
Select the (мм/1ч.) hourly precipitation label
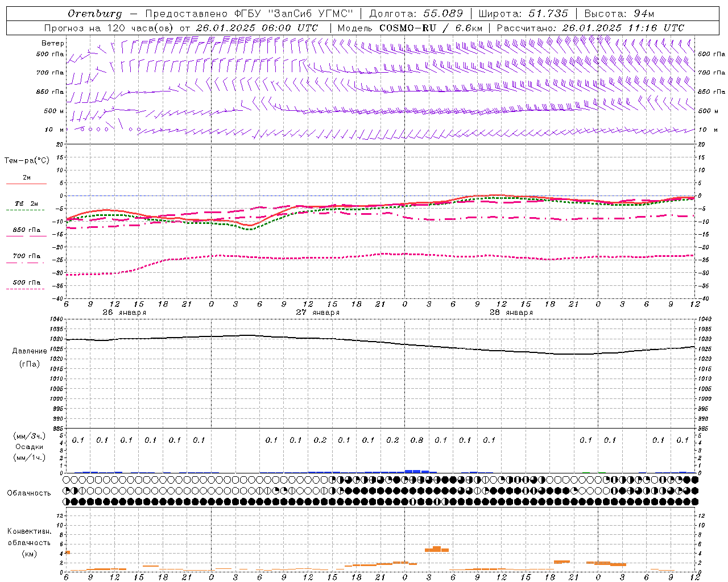point(30,458)
